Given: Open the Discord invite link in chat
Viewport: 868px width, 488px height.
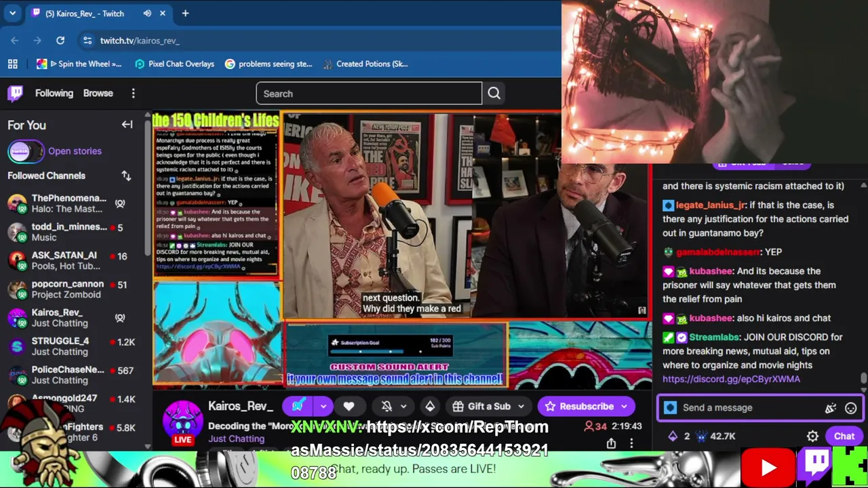Looking at the screenshot, I should 731,380.
